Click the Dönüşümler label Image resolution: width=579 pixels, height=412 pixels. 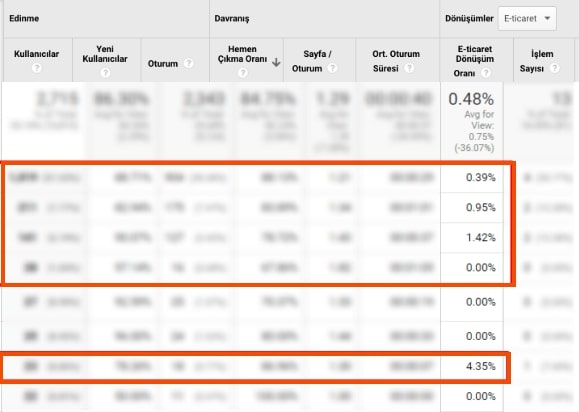click(469, 18)
